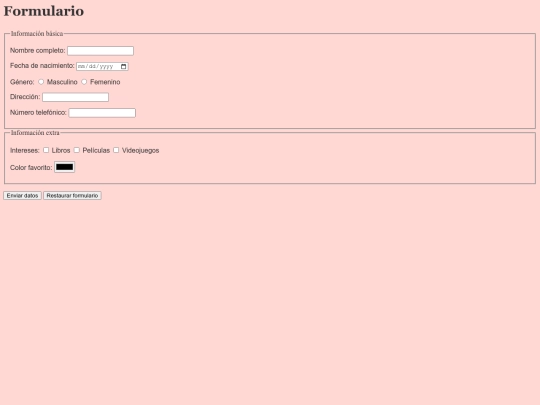Click the Intereses label
The height and width of the screenshot is (405, 540).
pos(25,150)
